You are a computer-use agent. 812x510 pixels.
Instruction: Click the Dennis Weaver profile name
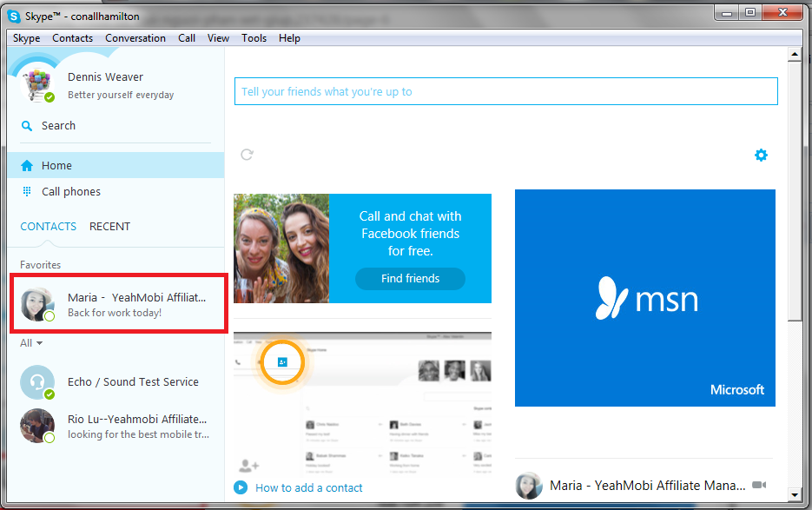click(x=105, y=77)
